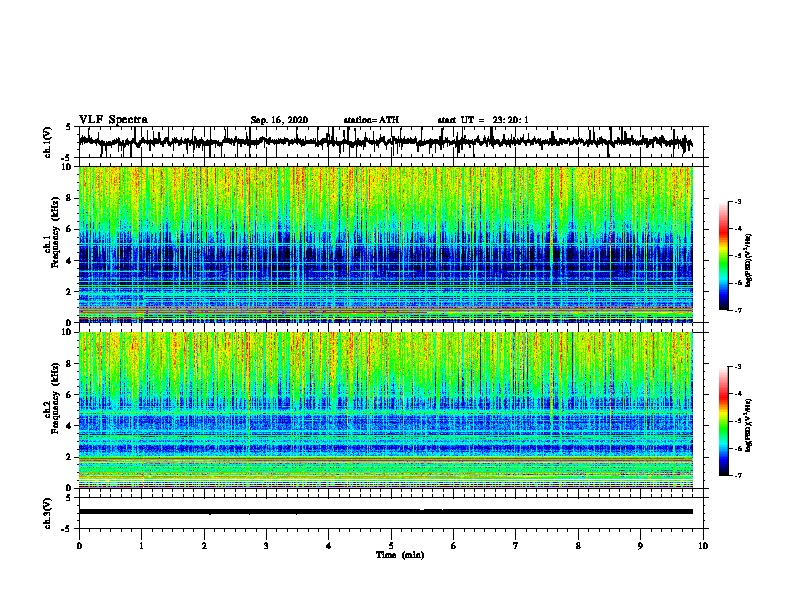This screenshot has height=612, width=792.
Task: Click the "2" kHz tick on ch.2 frequency axis
Action: click(x=69, y=457)
